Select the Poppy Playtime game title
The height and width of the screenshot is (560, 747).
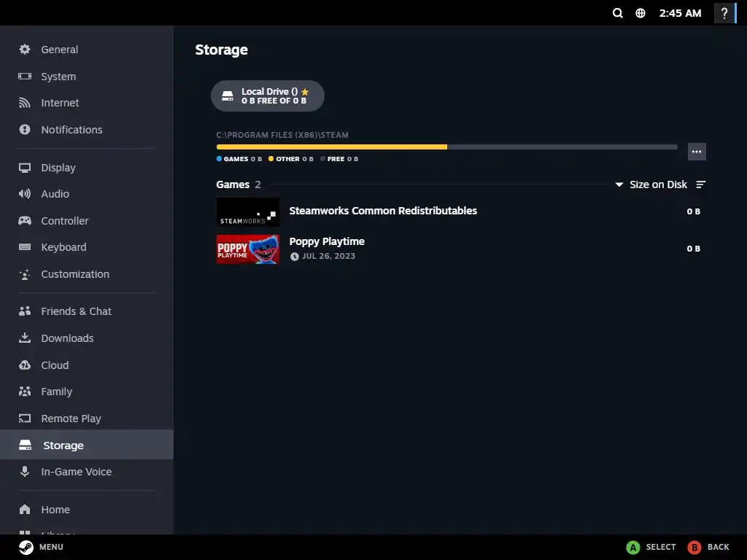click(327, 241)
